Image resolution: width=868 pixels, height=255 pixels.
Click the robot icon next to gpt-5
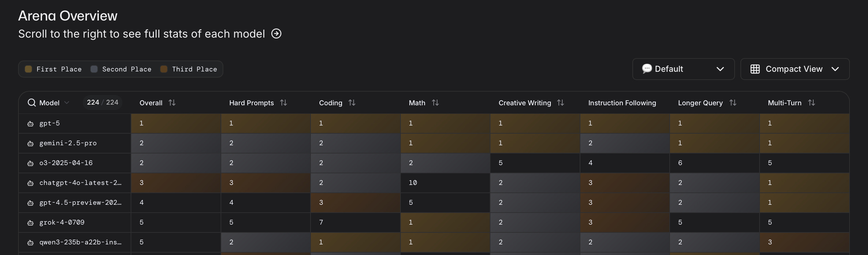(30, 124)
